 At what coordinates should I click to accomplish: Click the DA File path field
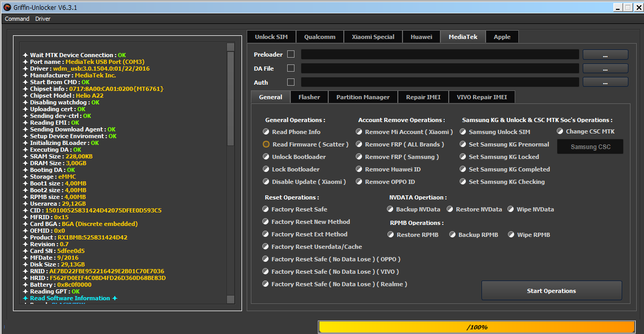point(440,68)
